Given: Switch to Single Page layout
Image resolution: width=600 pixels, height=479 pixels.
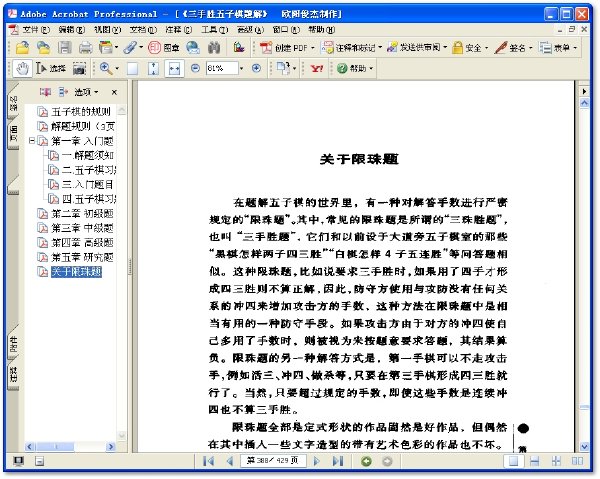Looking at the screenshot, I should pyautogui.click(x=513, y=461).
